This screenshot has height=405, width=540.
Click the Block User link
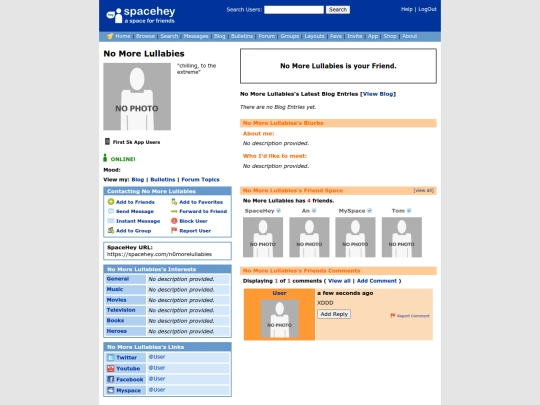point(193,221)
